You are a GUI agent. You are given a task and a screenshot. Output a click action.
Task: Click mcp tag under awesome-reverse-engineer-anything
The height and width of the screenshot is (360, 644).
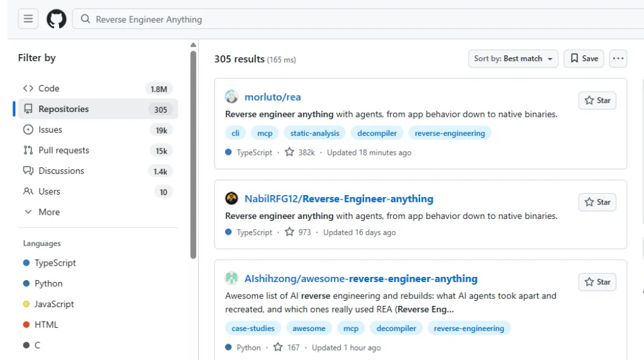pyautogui.click(x=351, y=329)
